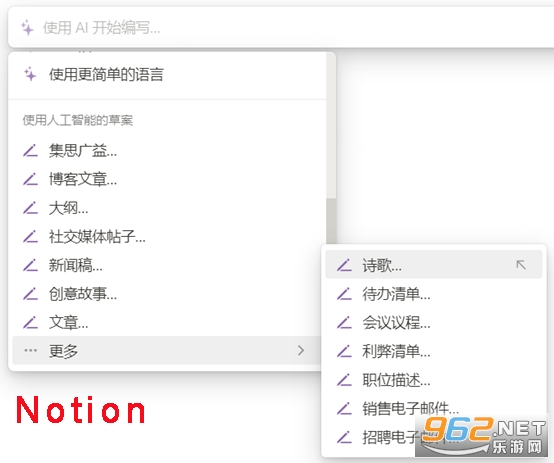Viewport: 554px width, 463px height.
Task: Select 销售电子邮件... in the submenu
Action: [x=434, y=409]
